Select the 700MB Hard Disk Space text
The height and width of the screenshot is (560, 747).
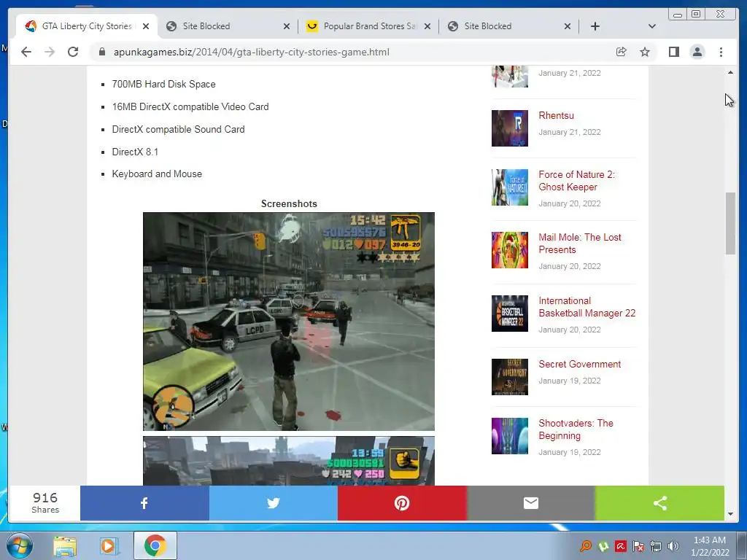[x=163, y=85]
